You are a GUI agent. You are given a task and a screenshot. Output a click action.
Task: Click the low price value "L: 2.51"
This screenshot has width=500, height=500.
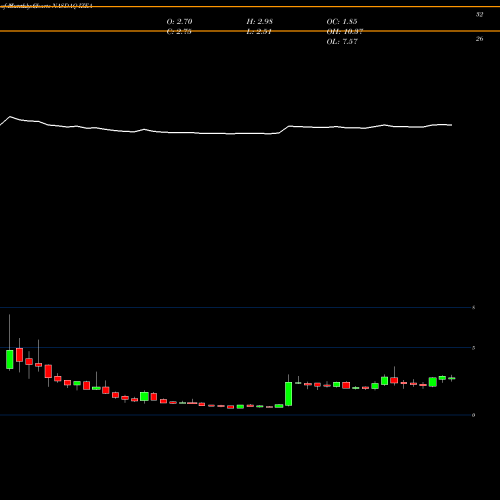coord(259,32)
